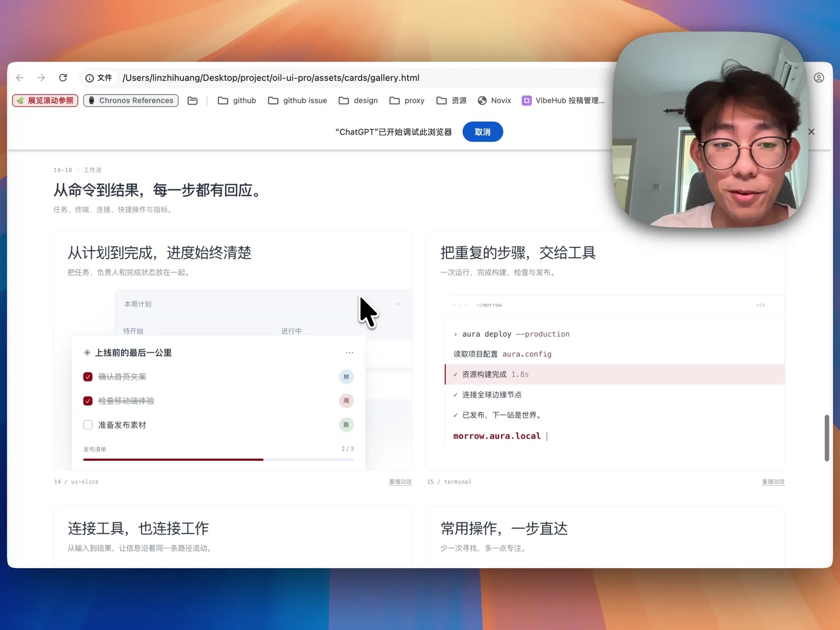Click 取消 to stop ChatGPT debugging
The height and width of the screenshot is (630, 840).
(482, 132)
